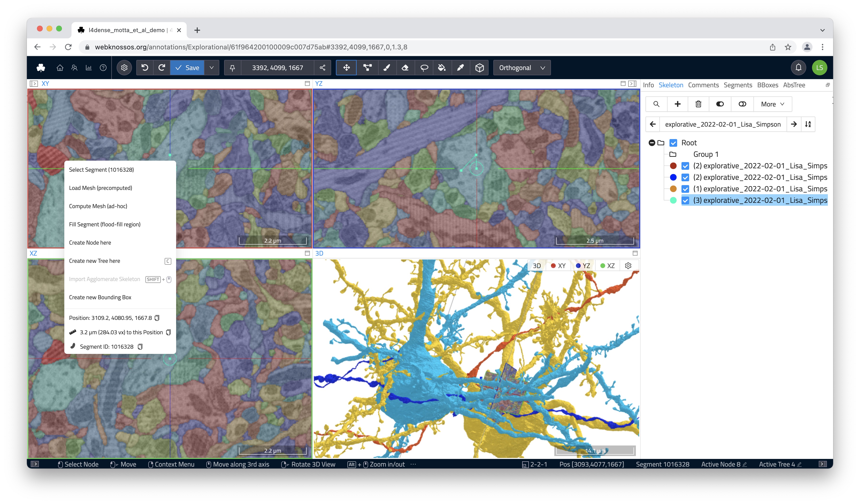This screenshot has width=860, height=504.
Task: Expand status bar left panel toggle
Action: [x=35, y=464]
